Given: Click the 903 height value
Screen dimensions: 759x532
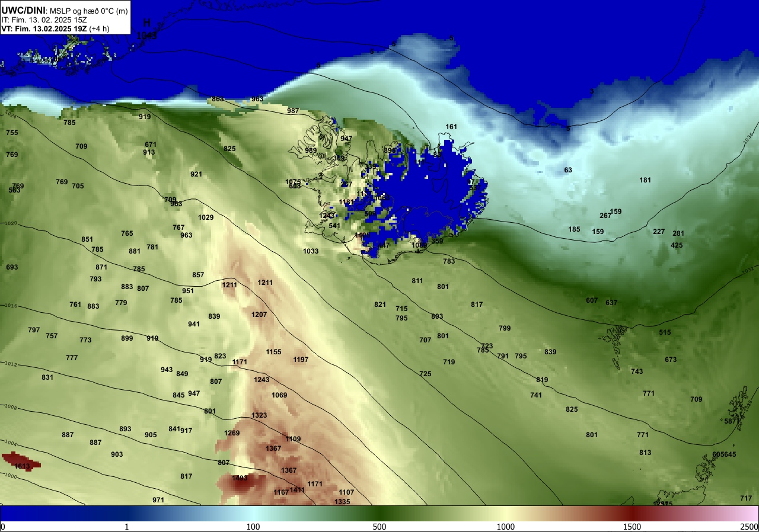Looking at the screenshot, I should coord(117,454).
